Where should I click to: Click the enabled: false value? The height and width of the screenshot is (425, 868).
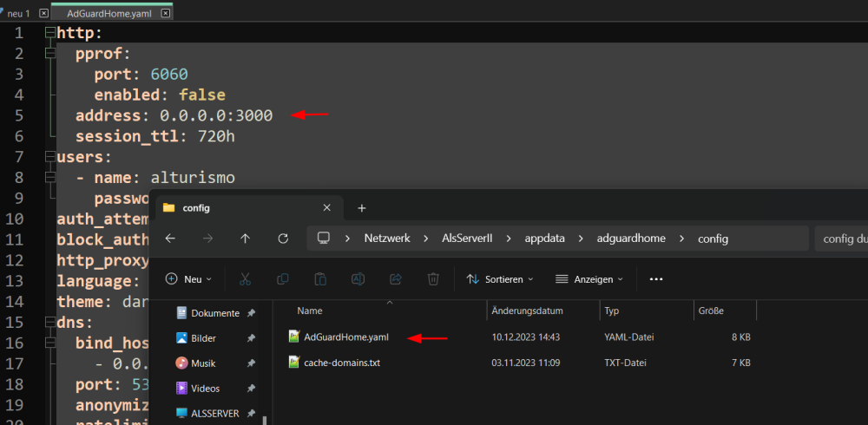pos(202,95)
